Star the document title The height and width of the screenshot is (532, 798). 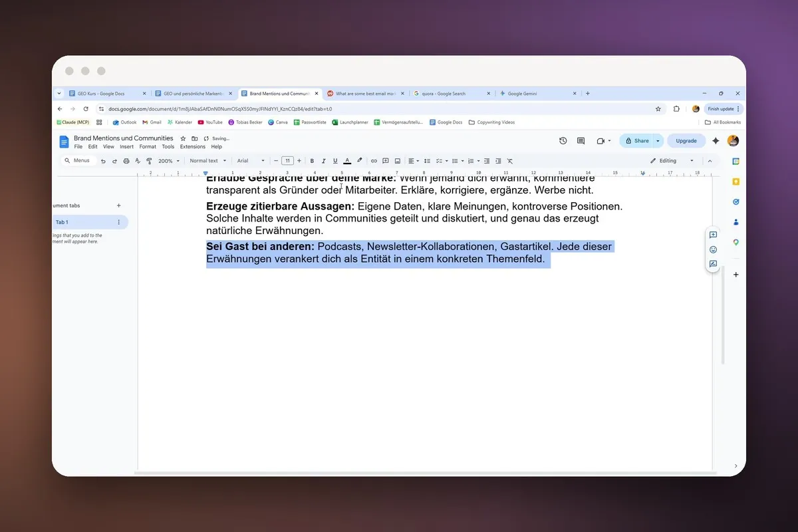click(x=183, y=138)
